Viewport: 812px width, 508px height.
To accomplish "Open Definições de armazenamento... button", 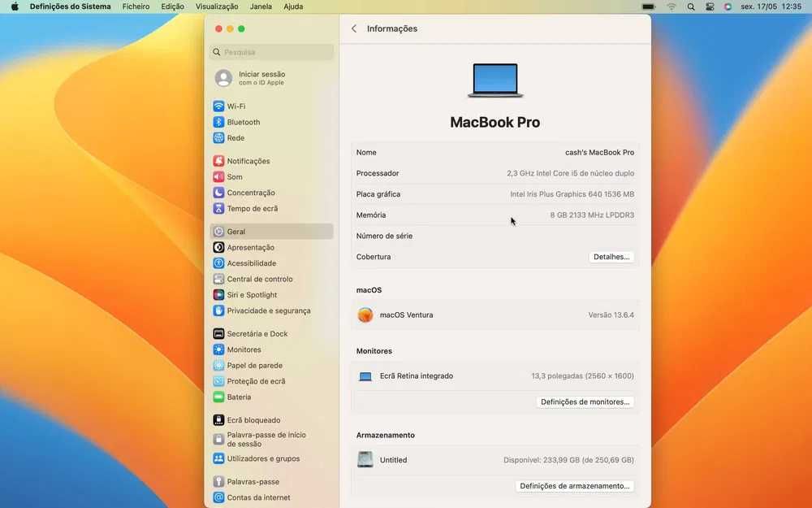I will coord(575,486).
